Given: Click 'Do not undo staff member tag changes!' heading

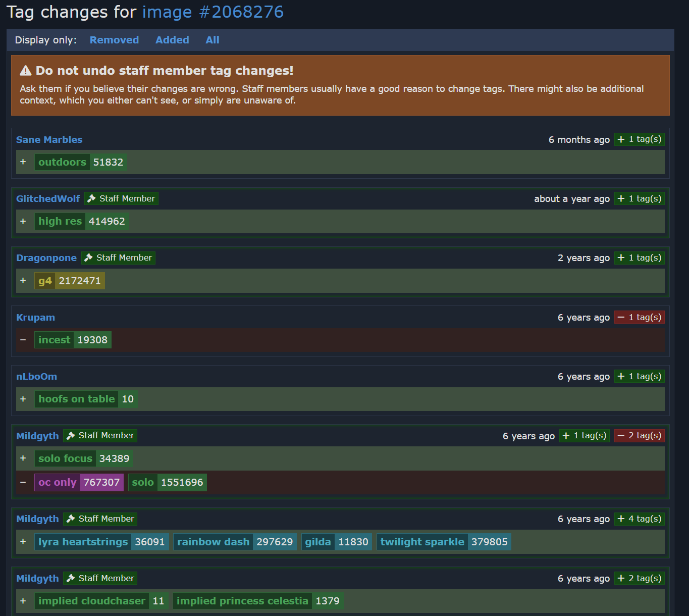Looking at the screenshot, I should coord(165,71).
